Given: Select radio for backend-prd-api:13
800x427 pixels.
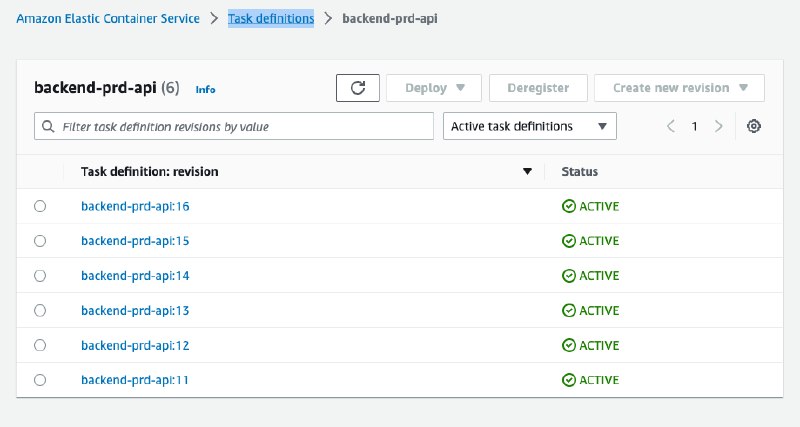Looking at the screenshot, I should pos(40,310).
